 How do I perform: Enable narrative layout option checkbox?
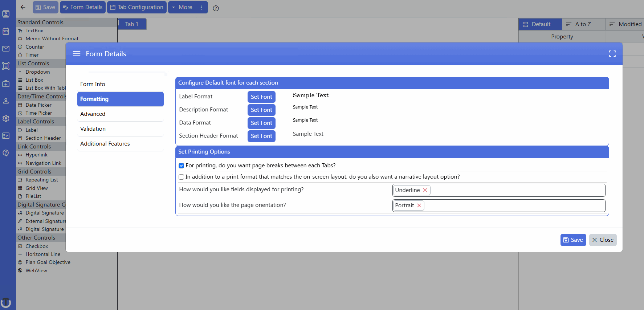click(182, 177)
